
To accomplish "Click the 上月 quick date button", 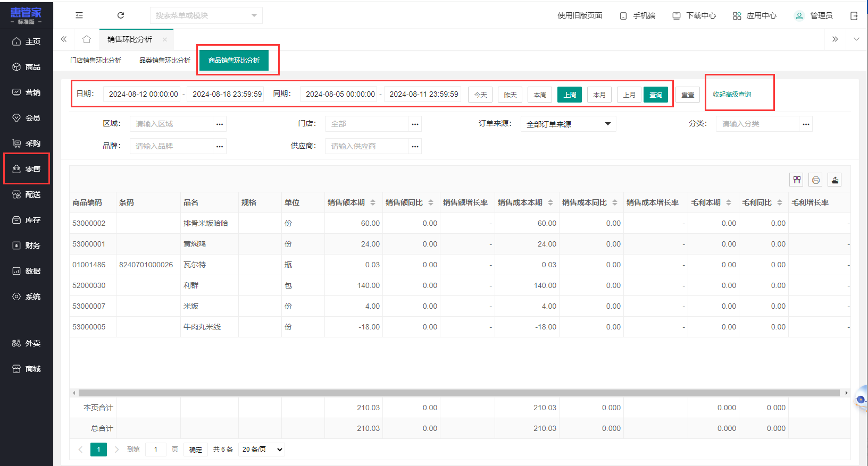I will pos(629,95).
